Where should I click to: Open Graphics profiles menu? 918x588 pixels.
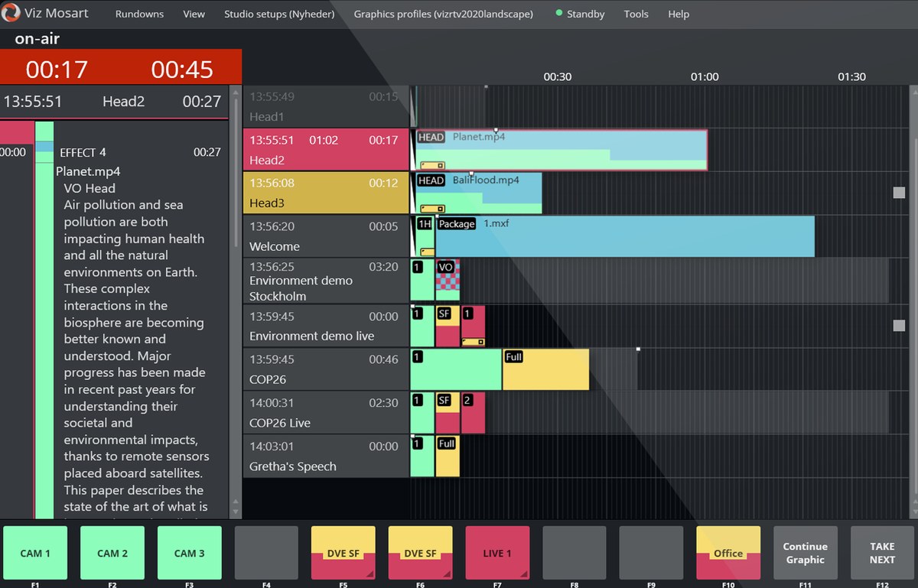pyautogui.click(x=443, y=14)
